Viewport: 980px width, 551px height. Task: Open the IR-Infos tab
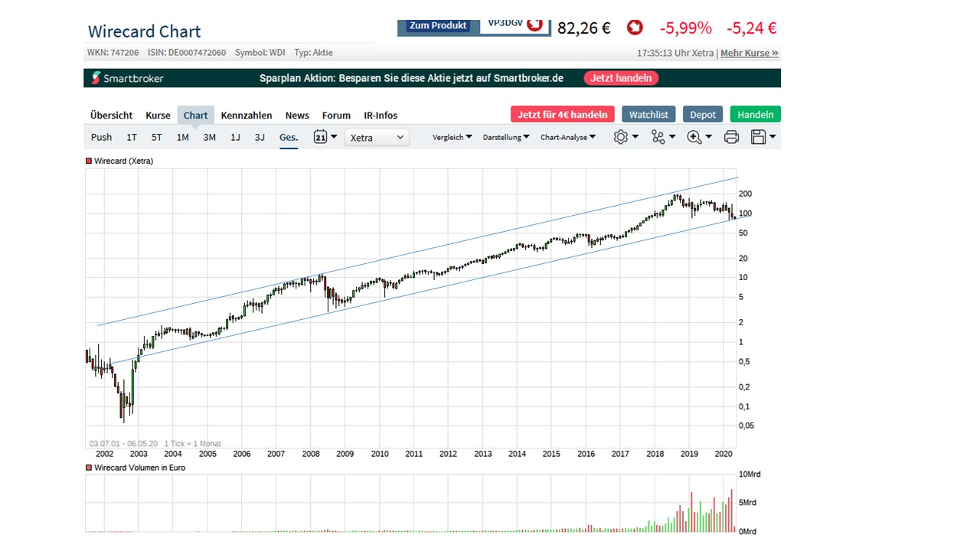381,116
